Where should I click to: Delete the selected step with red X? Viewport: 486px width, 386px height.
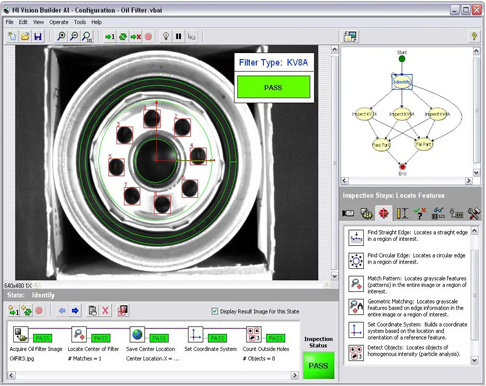click(105, 311)
